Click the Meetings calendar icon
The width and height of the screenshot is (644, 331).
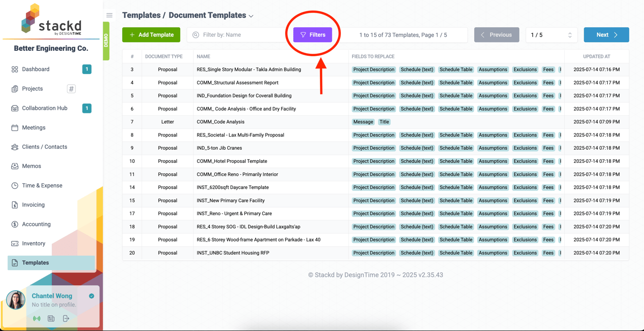[15, 128]
